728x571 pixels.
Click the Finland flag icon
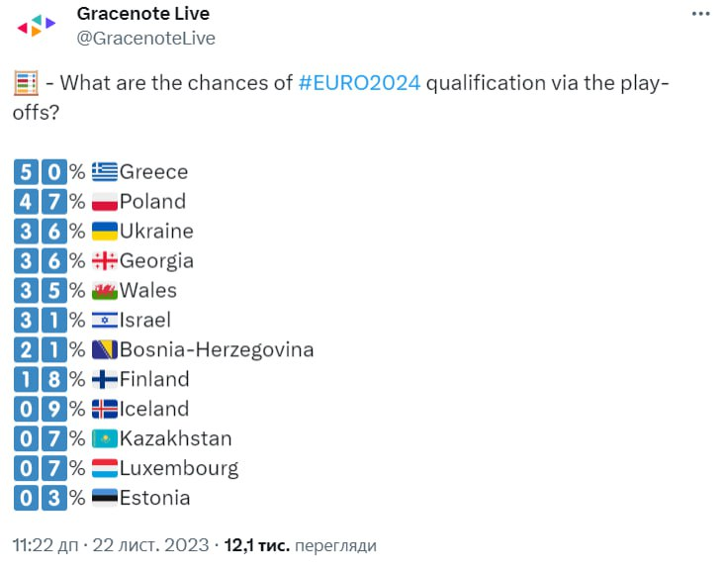[x=104, y=380]
